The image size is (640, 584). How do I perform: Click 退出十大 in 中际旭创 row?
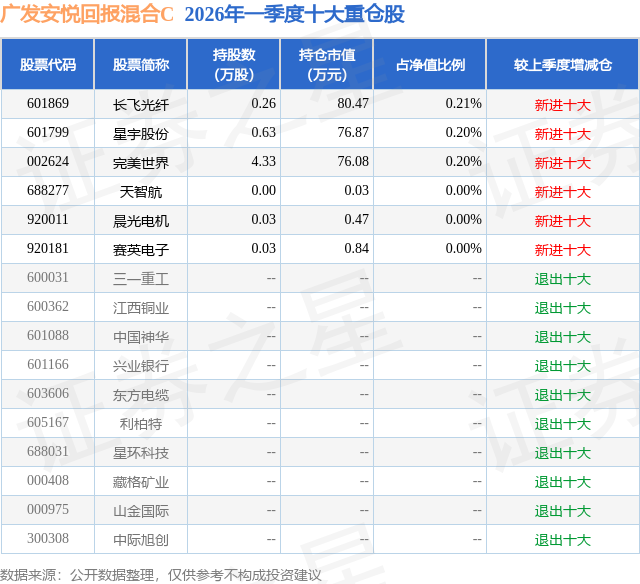click(x=563, y=540)
